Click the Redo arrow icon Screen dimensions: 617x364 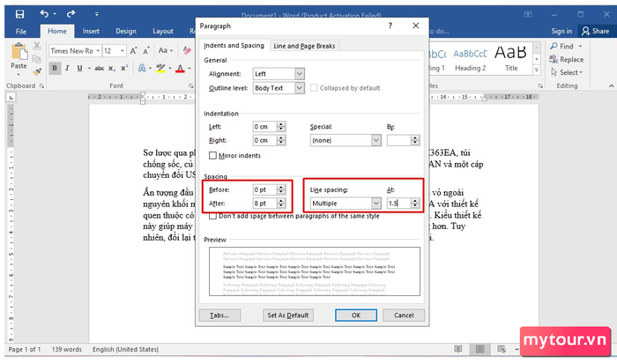coord(71,14)
